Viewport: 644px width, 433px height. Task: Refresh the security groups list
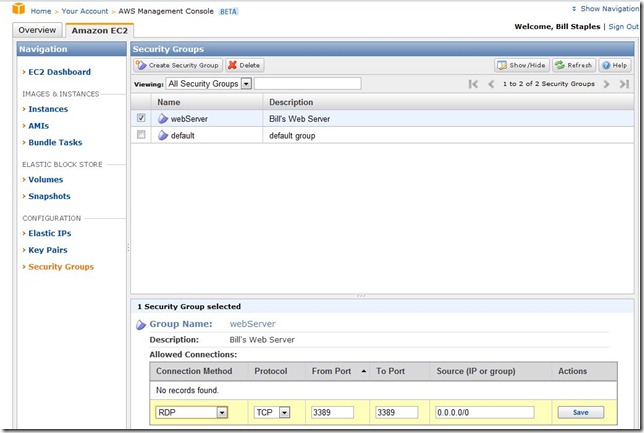[x=574, y=65]
